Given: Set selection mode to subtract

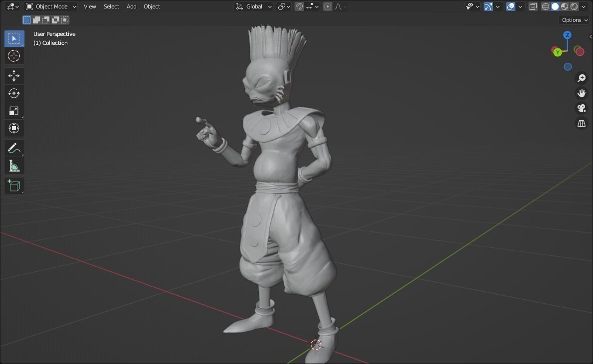Looking at the screenshot, I should tap(46, 19).
